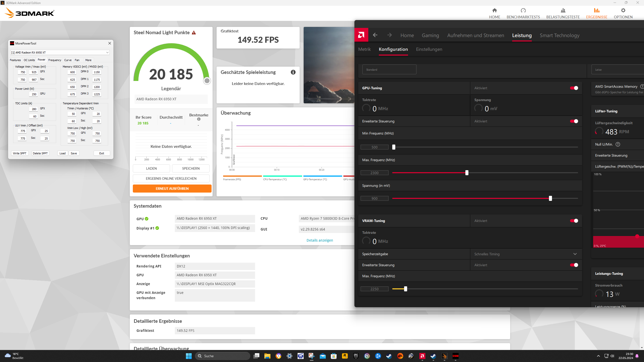
Task: Open 3DMark Home icon
Action: pos(494,11)
